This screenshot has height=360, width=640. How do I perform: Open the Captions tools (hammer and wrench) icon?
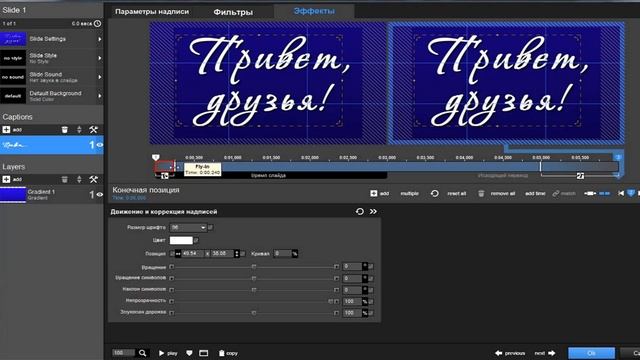pos(93,129)
